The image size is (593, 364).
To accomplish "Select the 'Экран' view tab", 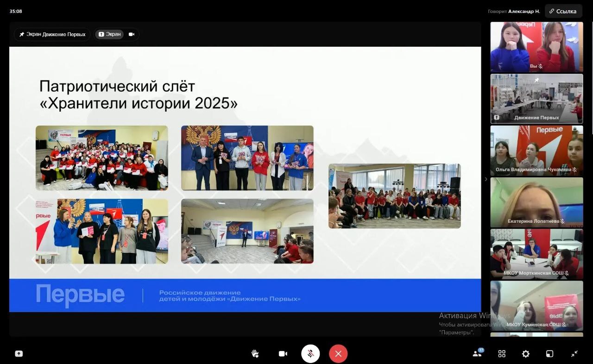I will 109,34.
